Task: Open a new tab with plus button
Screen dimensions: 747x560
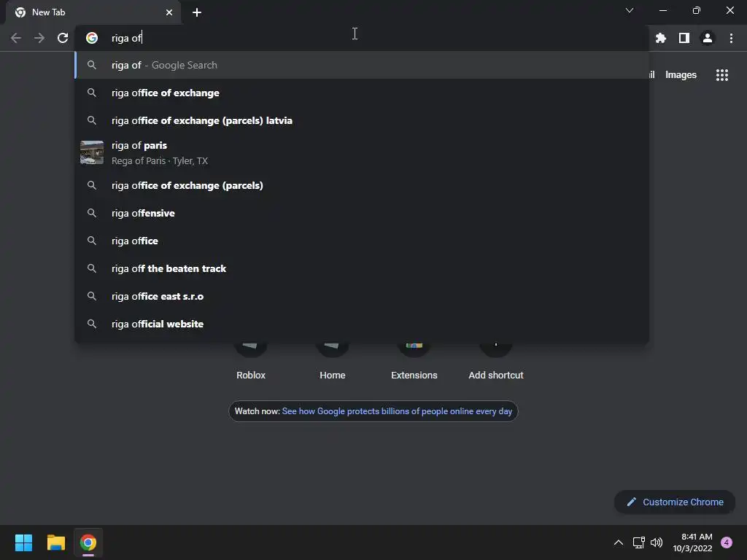Action: point(197,12)
